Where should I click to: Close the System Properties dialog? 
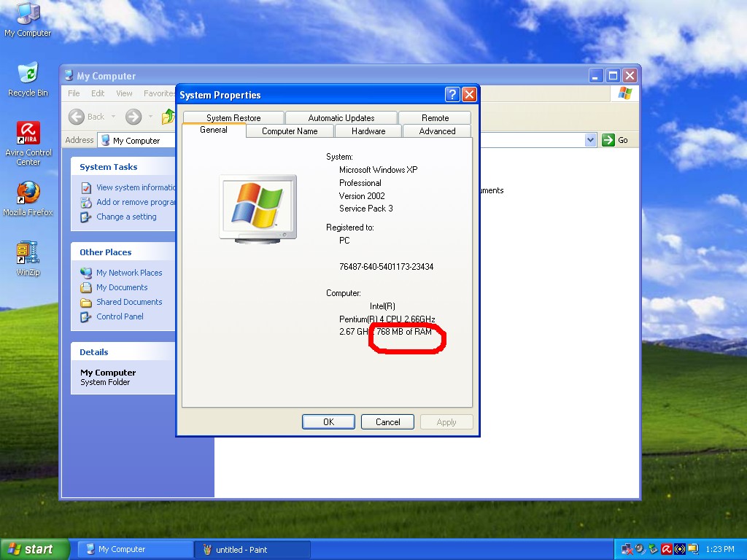(469, 94)
